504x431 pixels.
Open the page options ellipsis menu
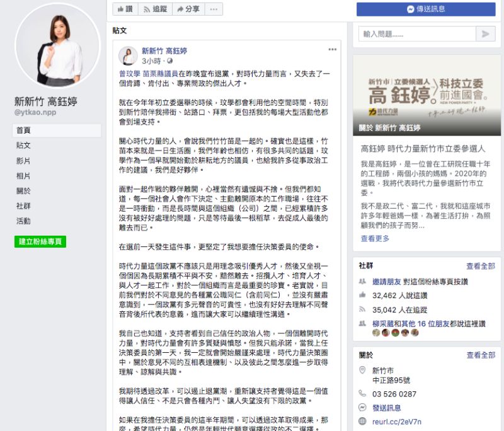click(214, 9)
